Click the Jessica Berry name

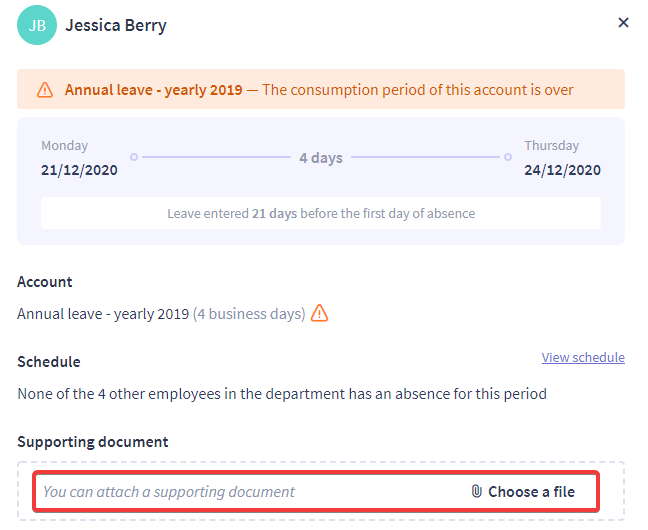pyautogui.click(x=116, y=26)
